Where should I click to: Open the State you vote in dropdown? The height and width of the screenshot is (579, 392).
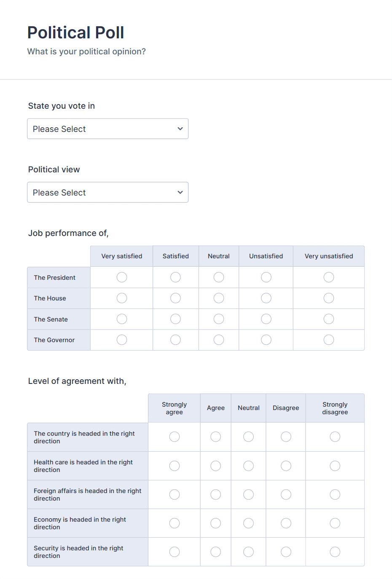coord(107,129)
